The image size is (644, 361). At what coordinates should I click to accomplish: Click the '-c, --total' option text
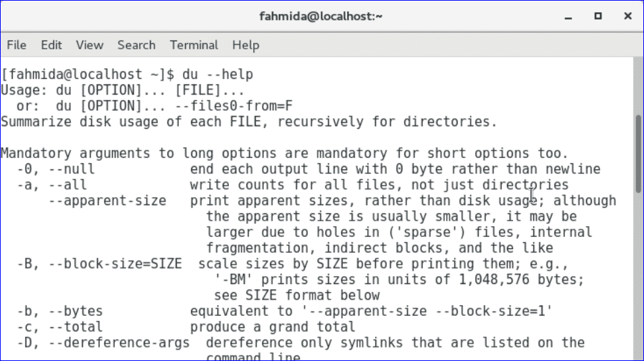click(x=61, y=327)
